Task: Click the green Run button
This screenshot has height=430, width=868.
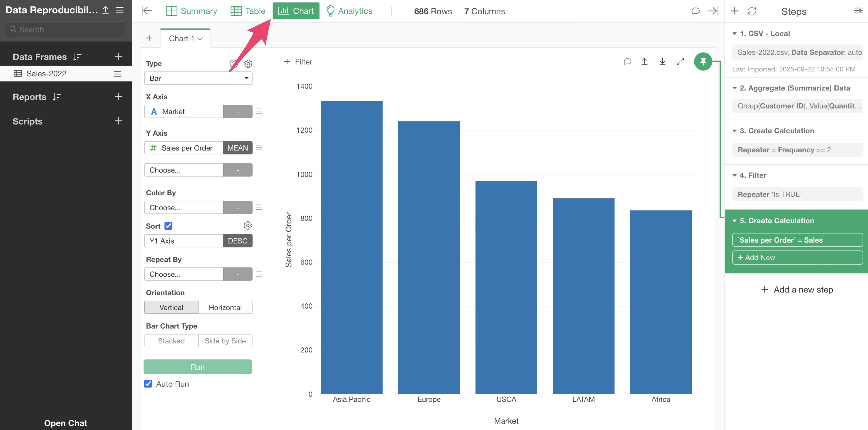Action: (x=198, y=367)
